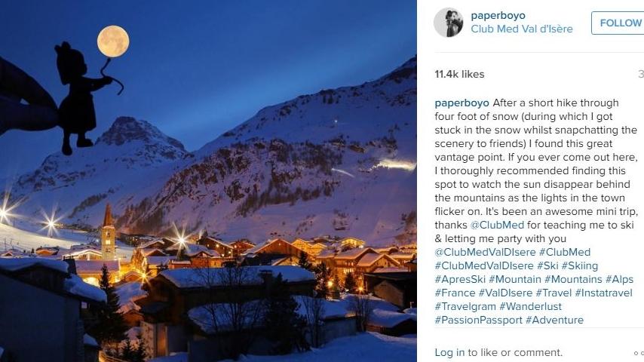Open the #ClubMedValDIsere hashtag
This screenshot has height=362, width=644.
[484, 266]
